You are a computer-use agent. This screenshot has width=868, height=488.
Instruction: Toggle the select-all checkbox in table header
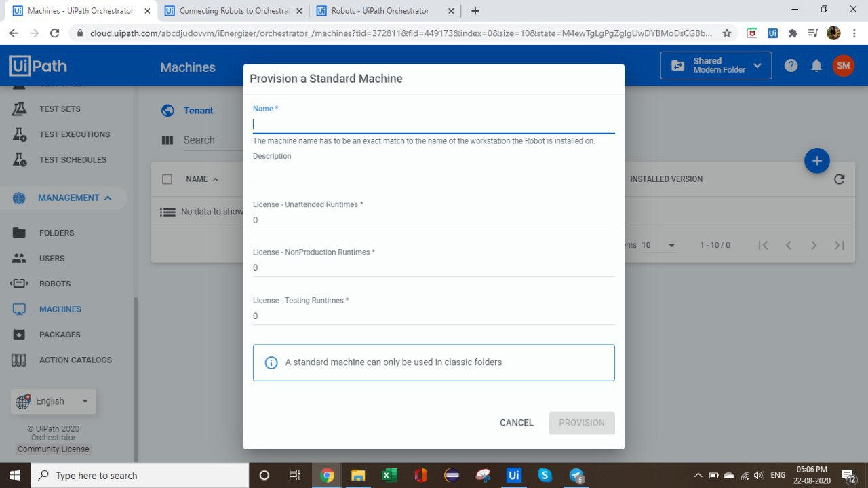[x=167, y=179]
